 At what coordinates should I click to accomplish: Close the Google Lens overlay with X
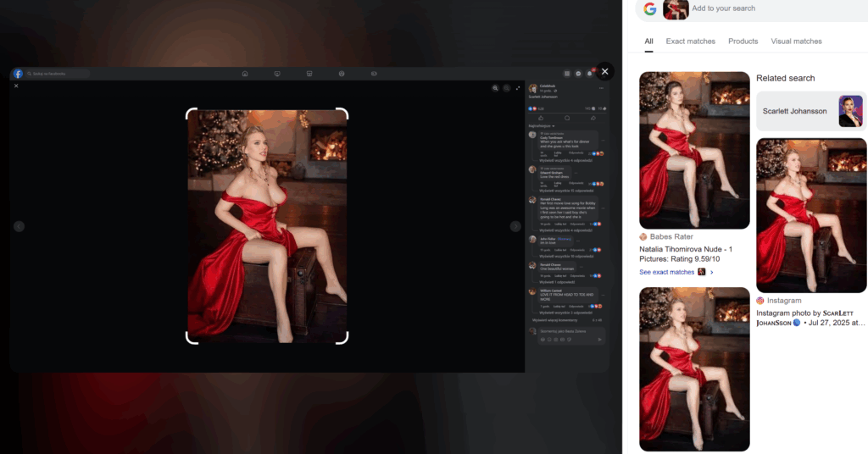tap(604, 72)
